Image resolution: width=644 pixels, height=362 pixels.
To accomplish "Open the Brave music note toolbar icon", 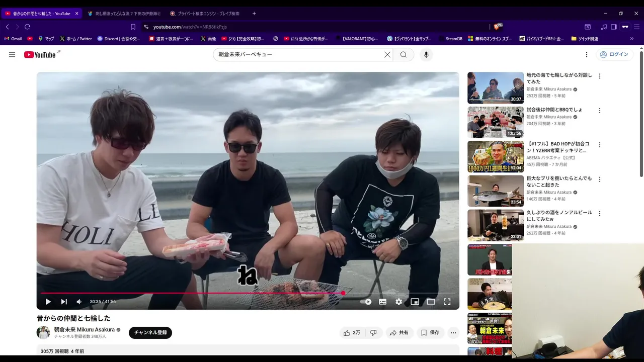I will (604, 27).
